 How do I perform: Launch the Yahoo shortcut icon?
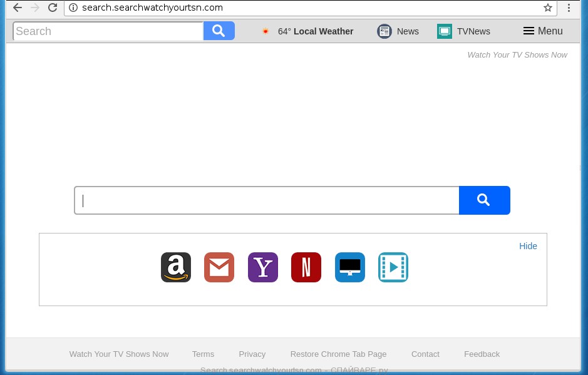(263, 267)
